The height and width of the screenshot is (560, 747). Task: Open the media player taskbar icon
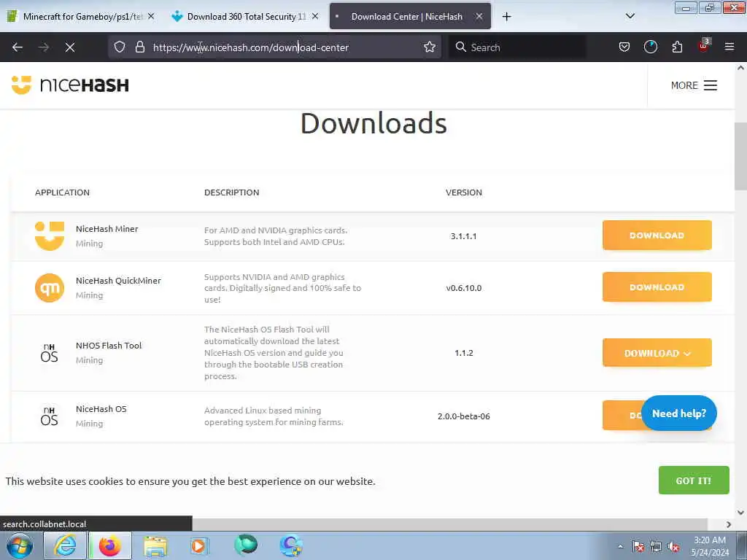198,545
